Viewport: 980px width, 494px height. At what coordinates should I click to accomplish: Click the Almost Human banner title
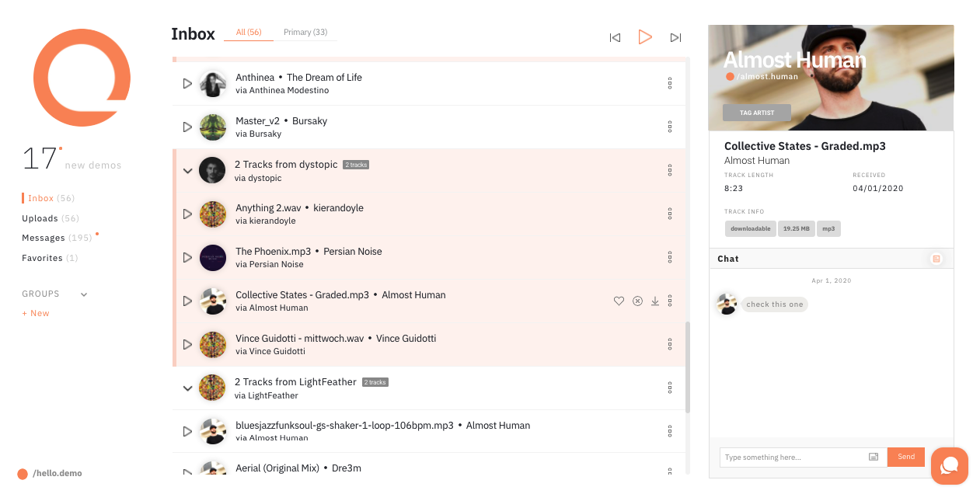tap(795, 60)
